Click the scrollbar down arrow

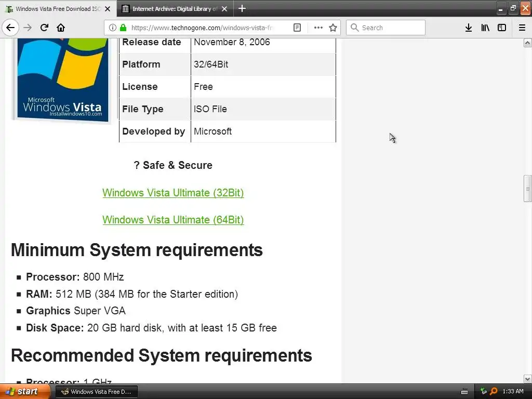tap(528, 379)
